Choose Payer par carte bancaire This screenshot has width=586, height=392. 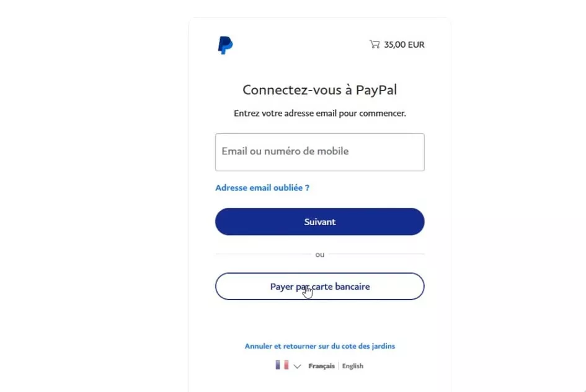coord(320,286)
